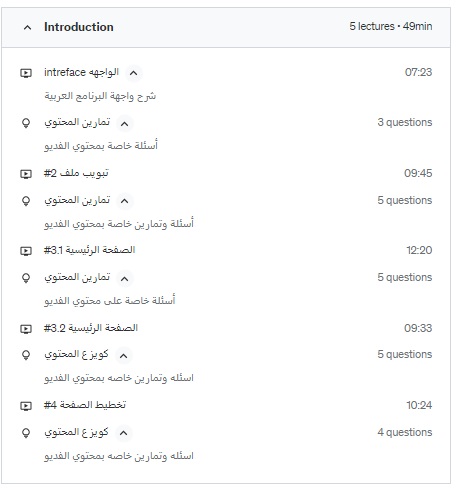Screen dimensions: 457x491
Task: Click video icon beside #3.1 الصفحة الرئيسية
Action: [26, 251]
